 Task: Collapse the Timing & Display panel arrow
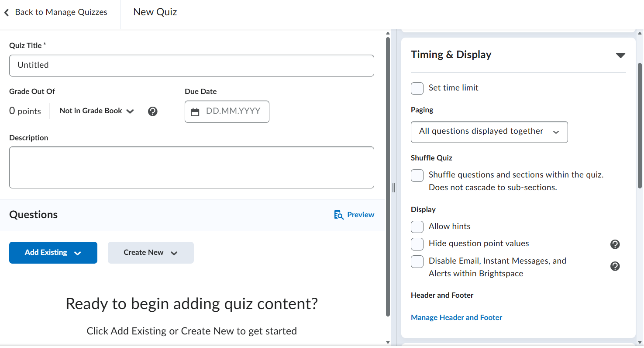tap(620, 56)
